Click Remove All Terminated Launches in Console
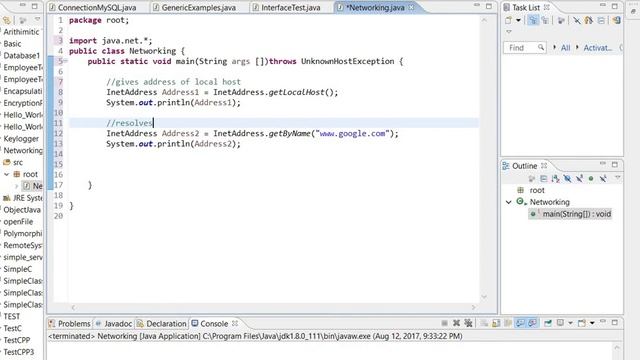This screenshot has width=640, height=360. [x=468, y=323]
